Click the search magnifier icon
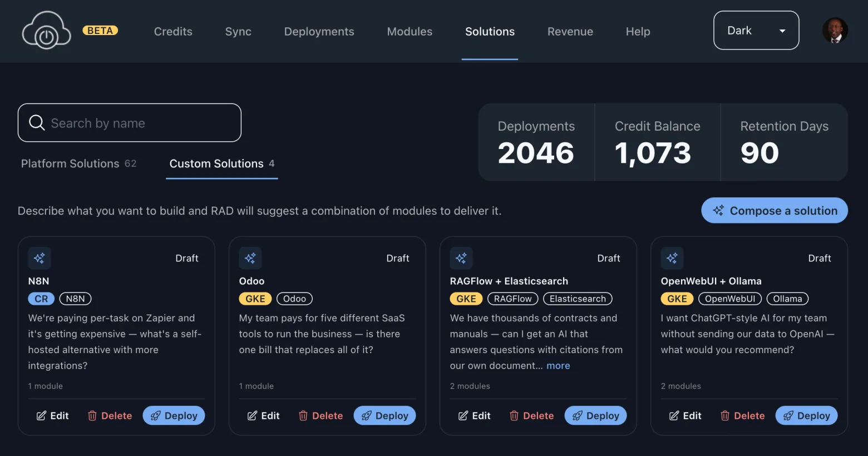Screen dimensions: 868x456 pyautogui.click(x=37, y=122)
